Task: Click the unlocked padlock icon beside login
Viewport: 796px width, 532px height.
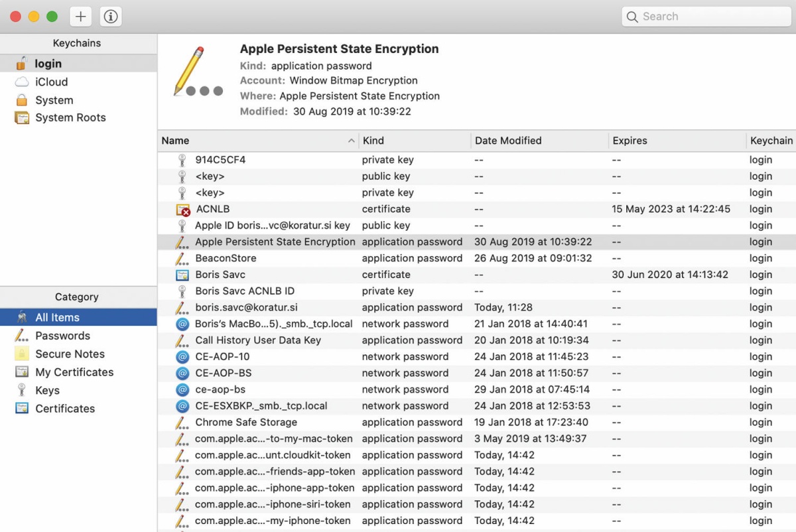Action: point(22,64)
